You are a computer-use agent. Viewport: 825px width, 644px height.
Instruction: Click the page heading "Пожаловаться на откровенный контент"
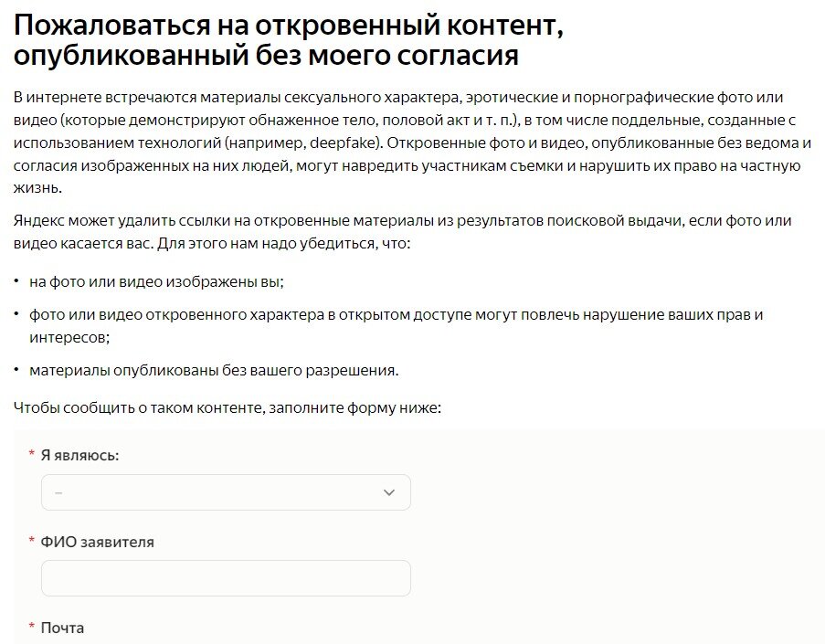[289, 26]
